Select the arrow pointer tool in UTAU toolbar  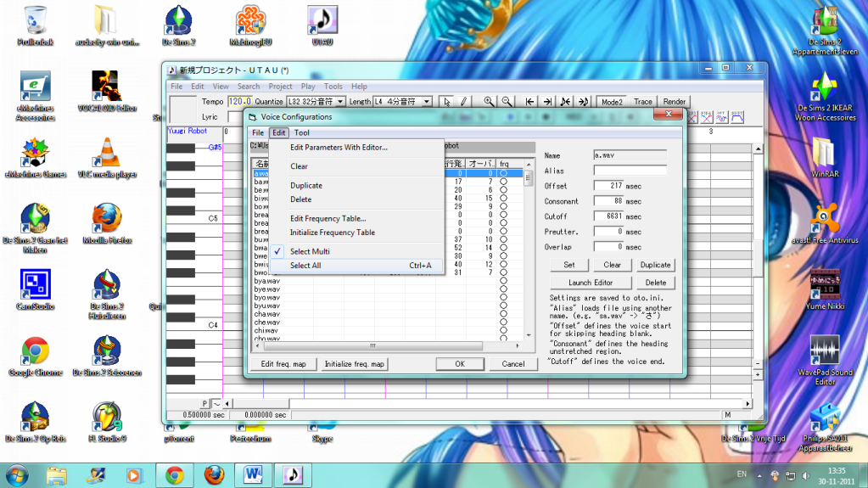pyautogui.click(x=448, y=102)
